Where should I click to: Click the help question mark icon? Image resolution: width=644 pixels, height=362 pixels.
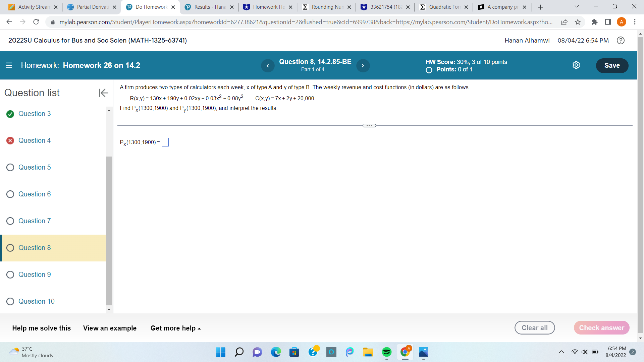[x=621, y=41]
